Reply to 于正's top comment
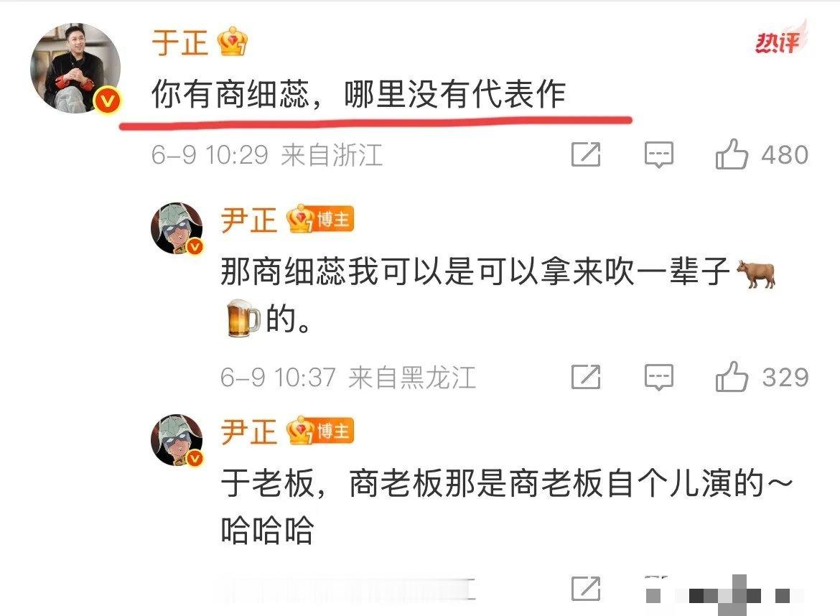The image size is (840, 616). [658, 155]
